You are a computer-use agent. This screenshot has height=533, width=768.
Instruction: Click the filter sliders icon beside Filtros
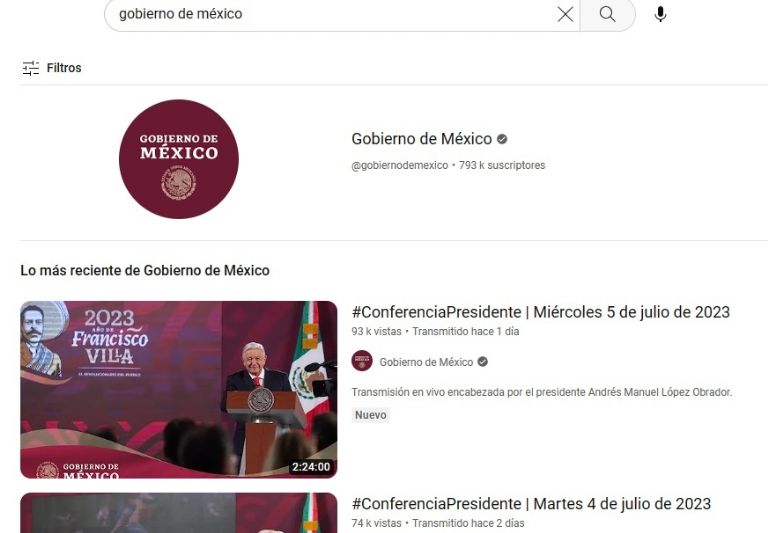pos(31,68)
